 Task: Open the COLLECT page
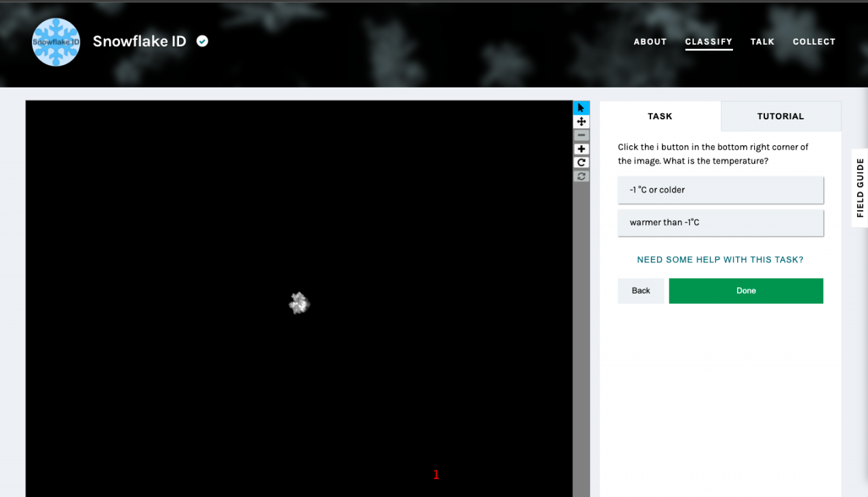tap(814, 41)
